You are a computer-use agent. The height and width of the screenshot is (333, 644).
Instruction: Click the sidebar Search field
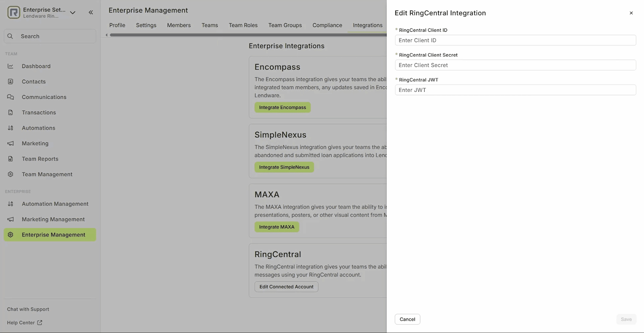[50, 36]
